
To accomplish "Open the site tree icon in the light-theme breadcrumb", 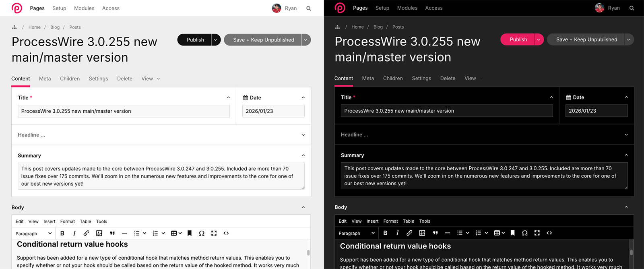I will pos(14,27).
